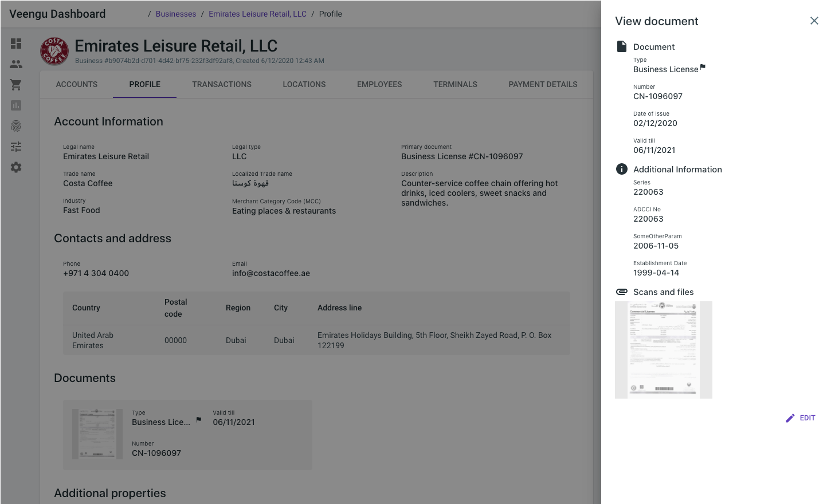
Task: Open the EMPLOYEES tab
Action: click(x=379, y=84)
